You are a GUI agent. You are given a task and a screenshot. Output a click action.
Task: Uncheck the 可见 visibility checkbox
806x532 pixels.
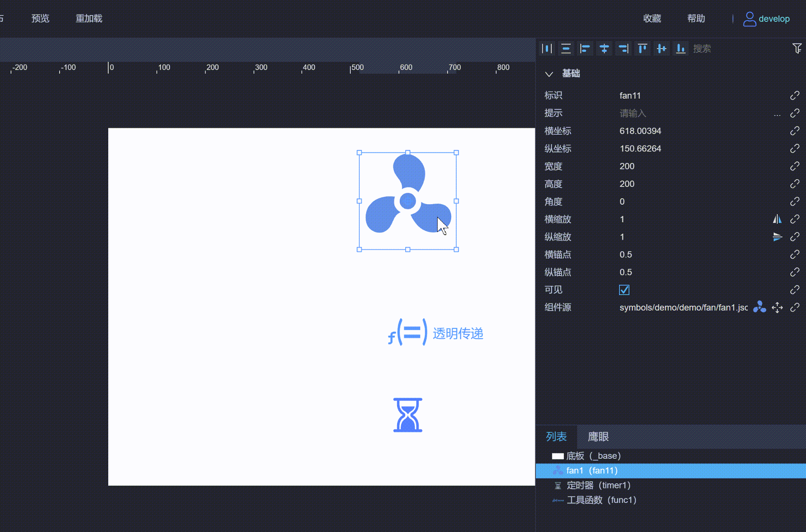pos(624,290)
